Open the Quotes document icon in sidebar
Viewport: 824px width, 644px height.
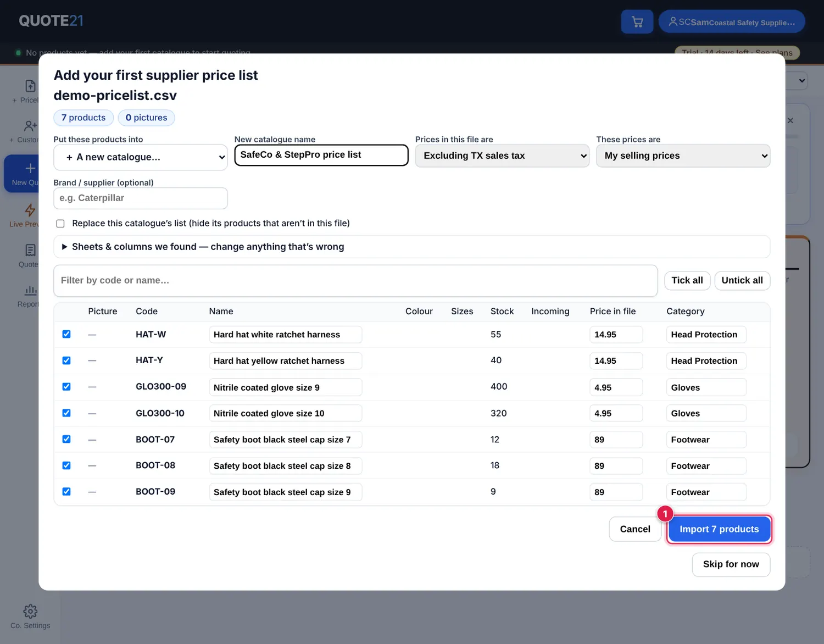point(30,251)
